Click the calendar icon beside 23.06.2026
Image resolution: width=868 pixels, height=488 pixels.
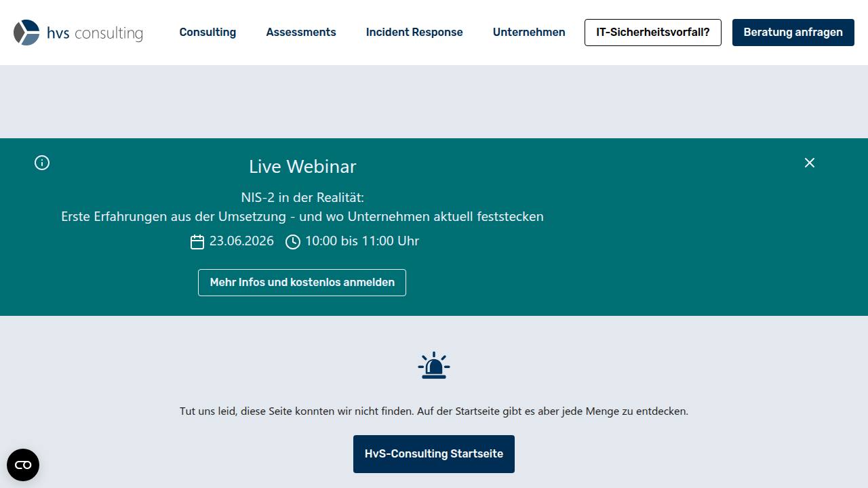point(197,242)
